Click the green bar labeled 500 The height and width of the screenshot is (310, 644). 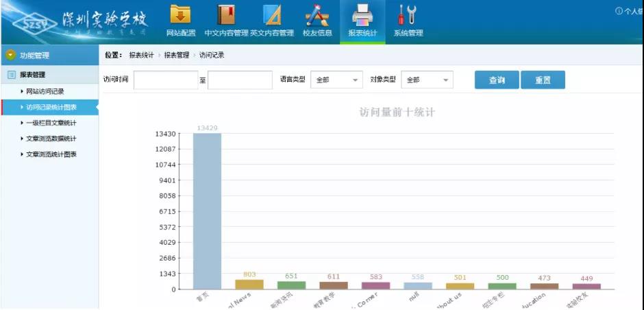coord(502,286)
